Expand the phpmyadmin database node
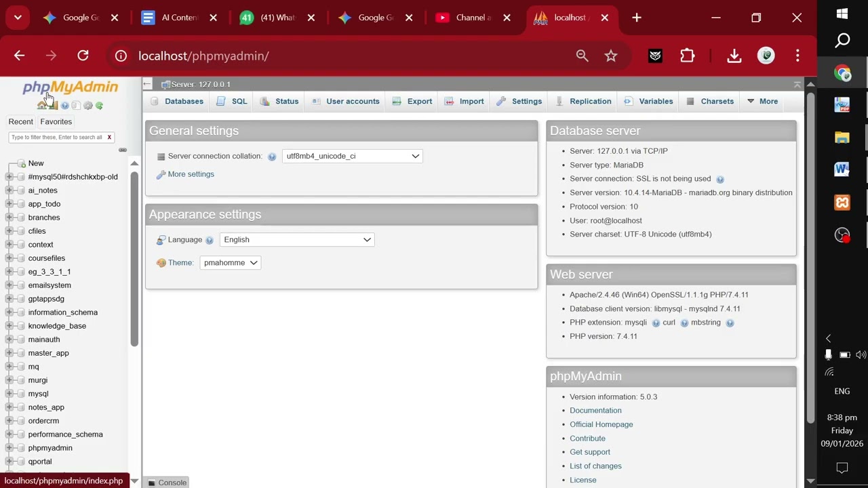 click(9, 448)
